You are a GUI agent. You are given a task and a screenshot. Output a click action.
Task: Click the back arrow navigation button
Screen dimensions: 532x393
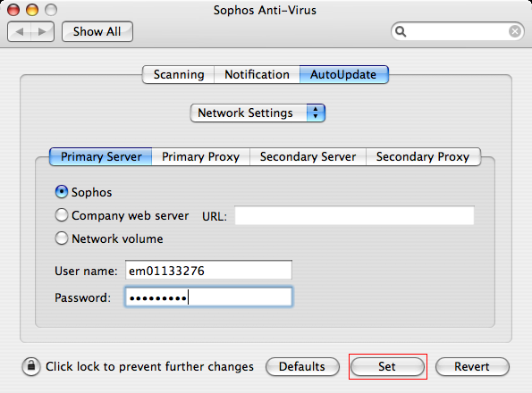coord(19,32)
